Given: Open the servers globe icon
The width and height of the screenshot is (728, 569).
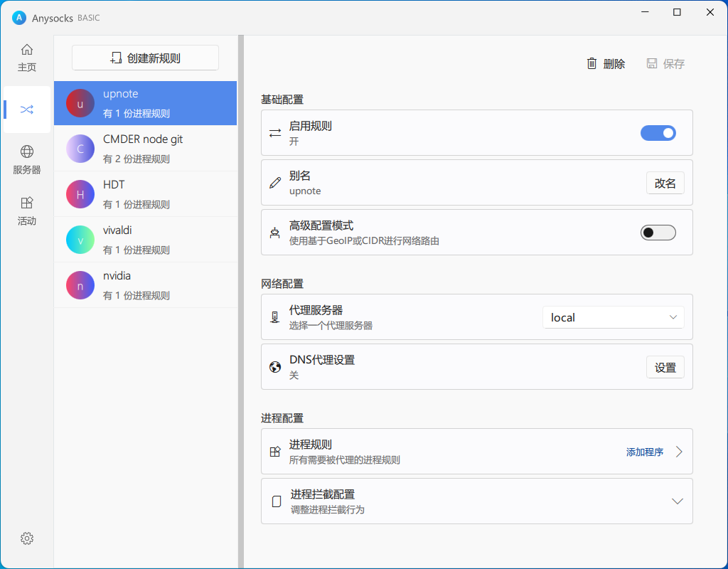Looking at the screenshot, I should (x=27, y=152).
